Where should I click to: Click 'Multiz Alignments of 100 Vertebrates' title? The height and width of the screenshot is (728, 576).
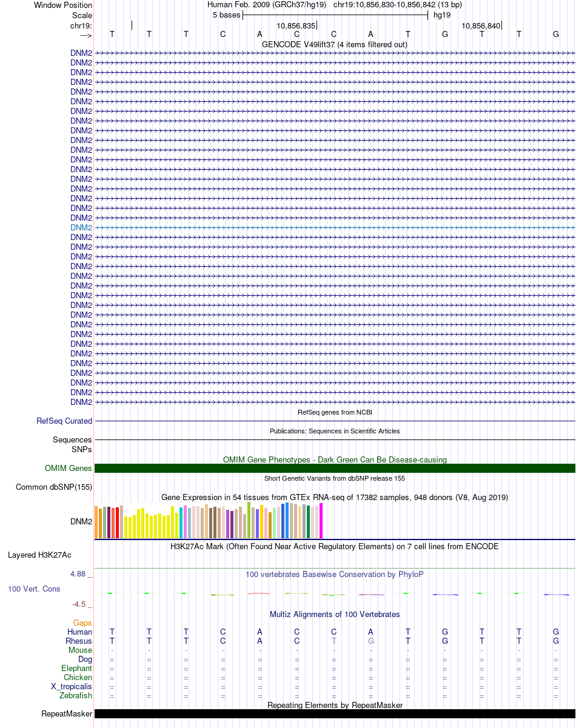point(335,614)
